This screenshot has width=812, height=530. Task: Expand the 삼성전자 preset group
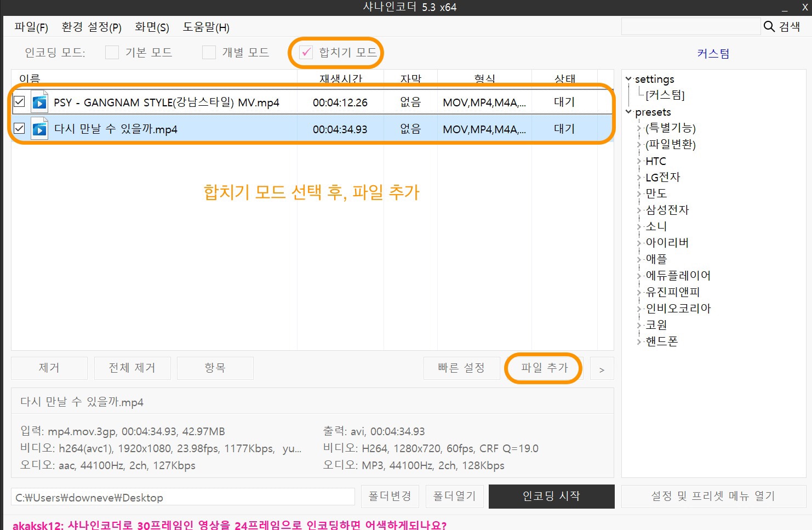pos(639,210)
